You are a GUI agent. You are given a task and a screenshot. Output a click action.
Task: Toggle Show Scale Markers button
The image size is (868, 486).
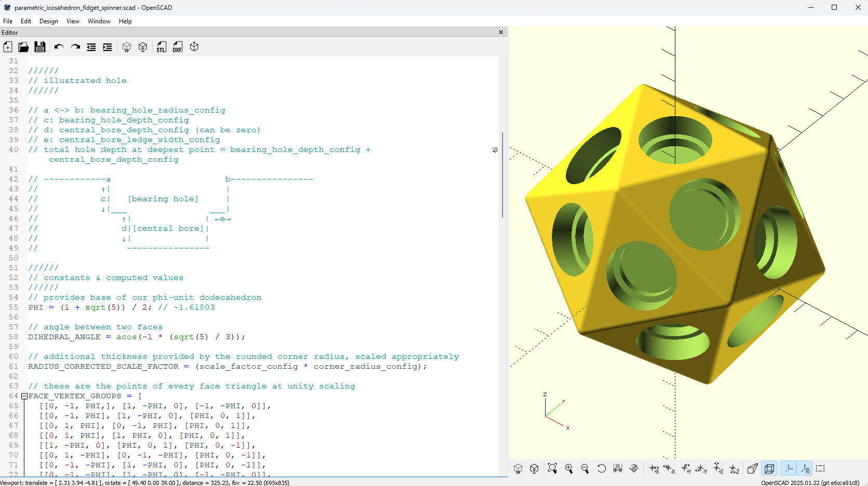click(x=805, y=468)
